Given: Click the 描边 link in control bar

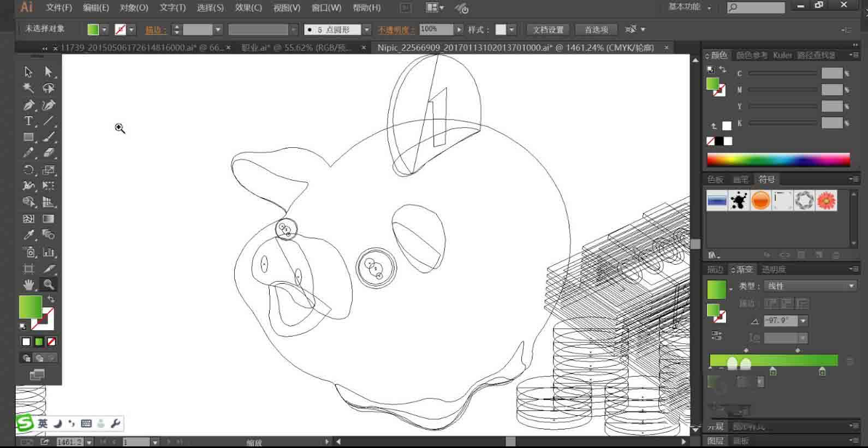Looking at the screenshot, I should point(156,29).
